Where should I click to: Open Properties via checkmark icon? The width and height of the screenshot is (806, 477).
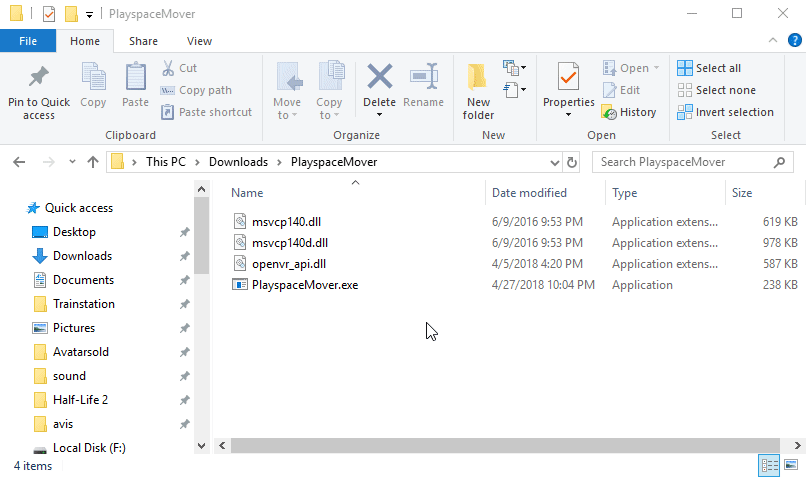pyautogui.click(x=569, y=77)
